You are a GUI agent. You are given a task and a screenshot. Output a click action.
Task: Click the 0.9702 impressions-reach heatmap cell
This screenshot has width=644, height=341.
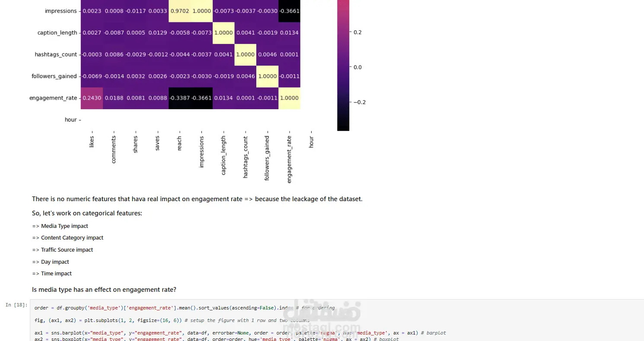(x=179, y=11)
